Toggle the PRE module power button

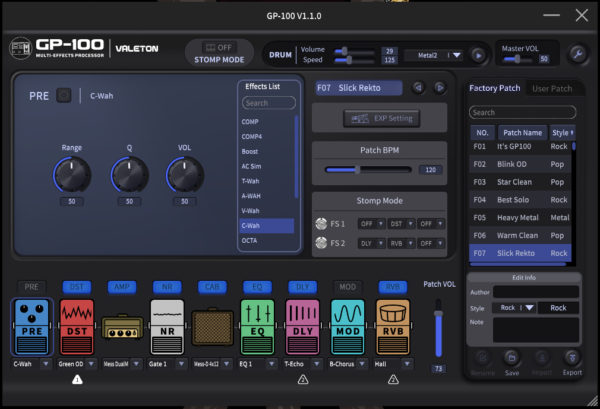64,95
